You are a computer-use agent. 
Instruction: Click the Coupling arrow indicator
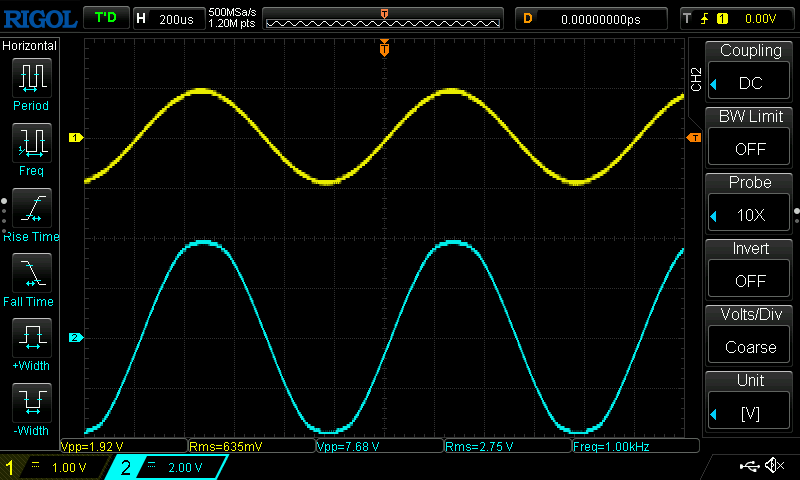coord(714,84)
